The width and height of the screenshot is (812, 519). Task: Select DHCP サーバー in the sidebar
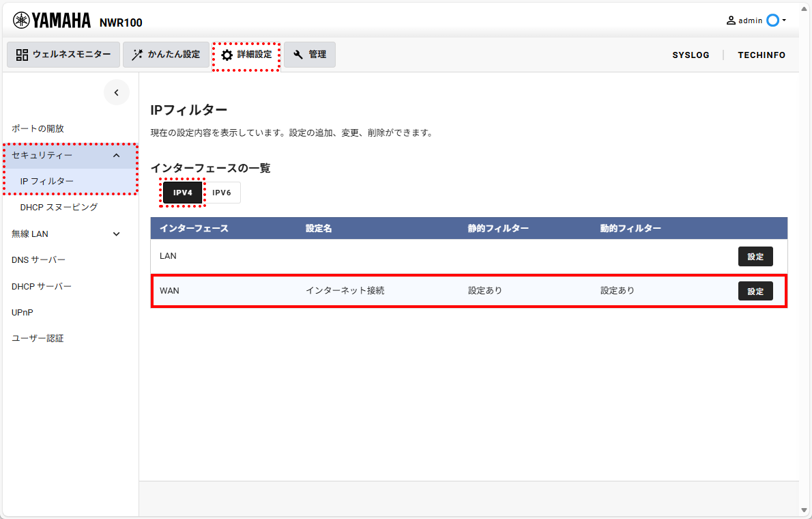(42, 286)
